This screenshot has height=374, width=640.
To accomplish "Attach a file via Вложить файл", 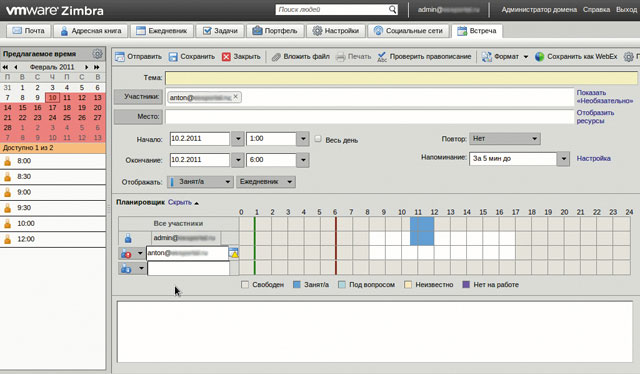I will coord(301,57).
